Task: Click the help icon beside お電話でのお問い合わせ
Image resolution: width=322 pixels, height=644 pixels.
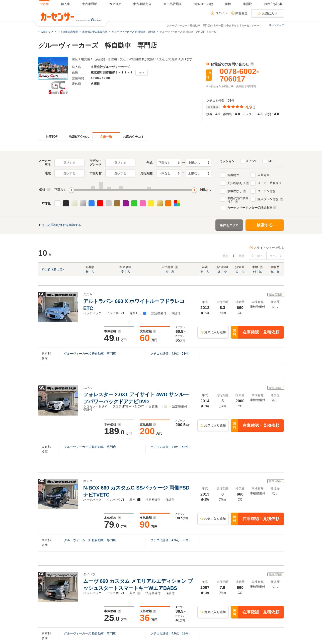Action: coord(252,64)
